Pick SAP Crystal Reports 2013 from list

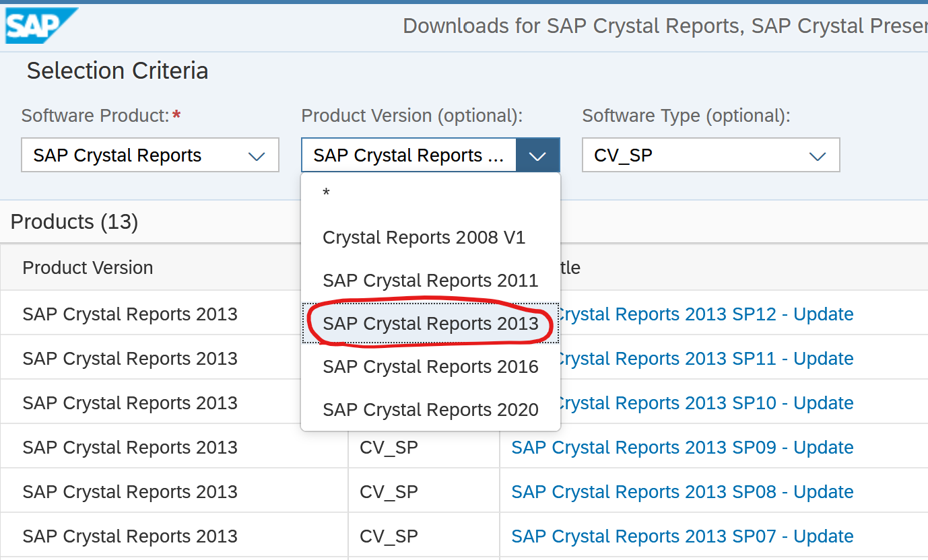pos(430,324)
